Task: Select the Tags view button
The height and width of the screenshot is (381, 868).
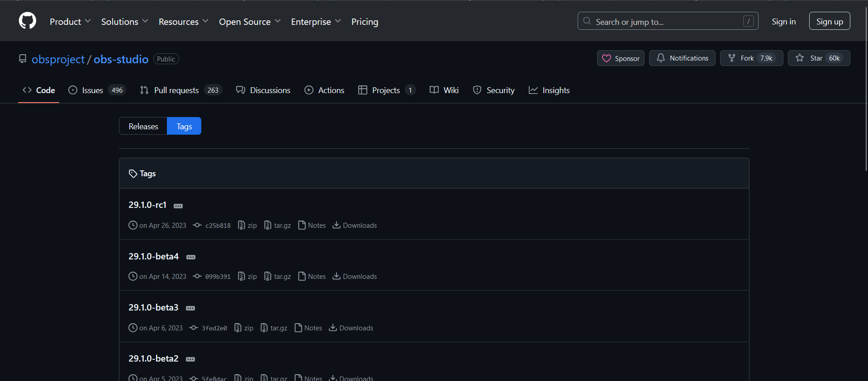Action: coord(184,126)
